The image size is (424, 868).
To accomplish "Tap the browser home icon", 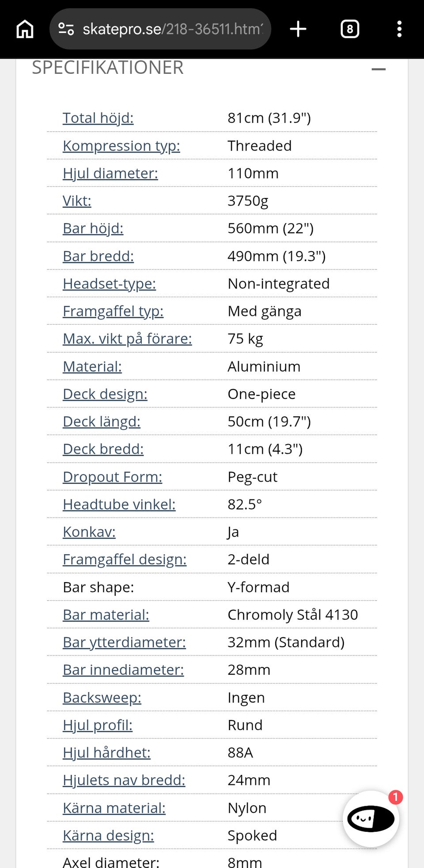I will point(25,29).
